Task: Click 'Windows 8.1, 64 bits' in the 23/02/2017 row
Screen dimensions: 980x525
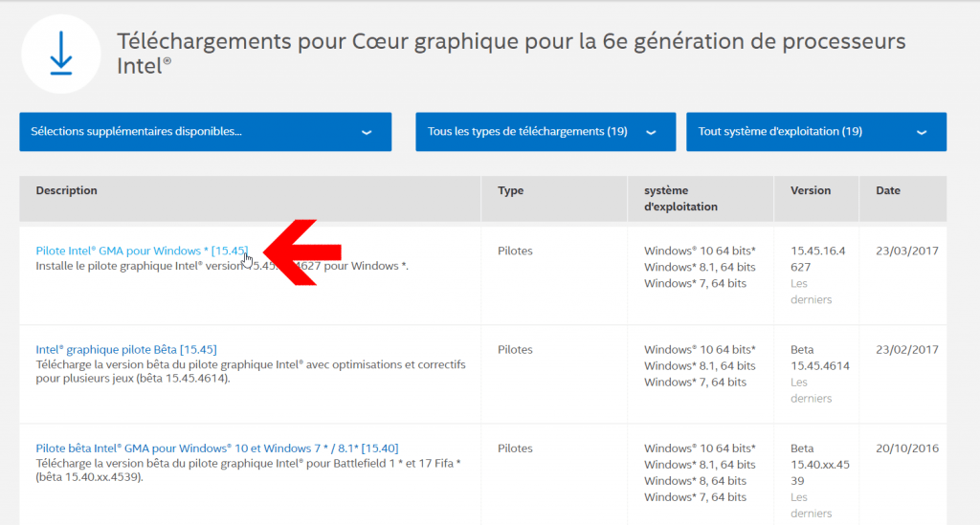Action: [x=700, y=366]
